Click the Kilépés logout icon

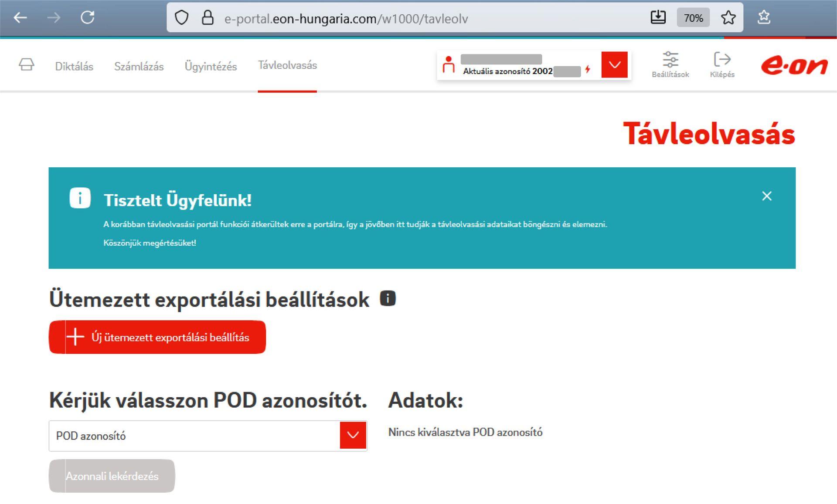pos(722,60)
